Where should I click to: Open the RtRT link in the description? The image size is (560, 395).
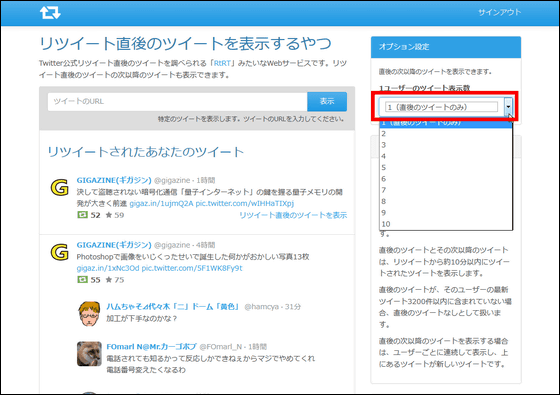pyautogui.click(x=222, y=63)
